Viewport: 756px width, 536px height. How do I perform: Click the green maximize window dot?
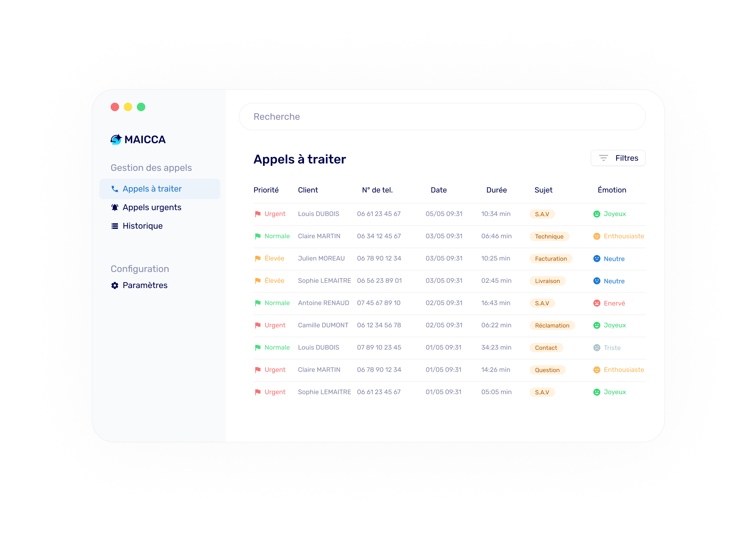point(141,107)
